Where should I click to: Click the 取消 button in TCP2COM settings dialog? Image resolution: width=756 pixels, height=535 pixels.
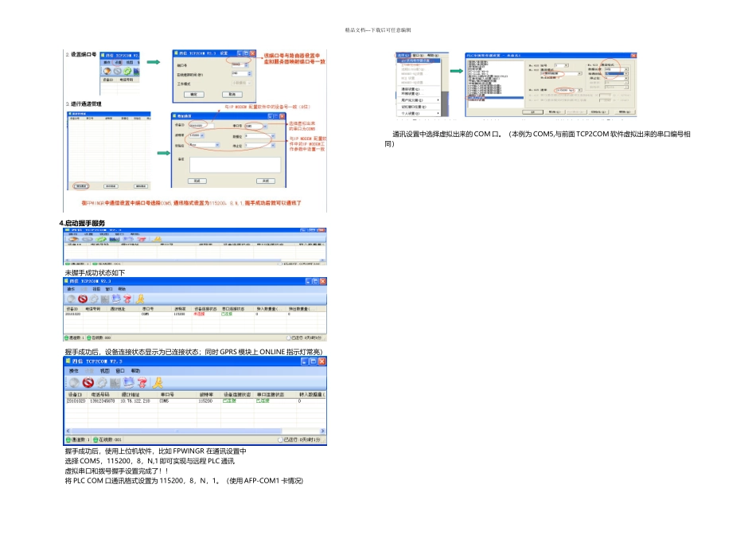pyautogui.click(x=232, y=95)
